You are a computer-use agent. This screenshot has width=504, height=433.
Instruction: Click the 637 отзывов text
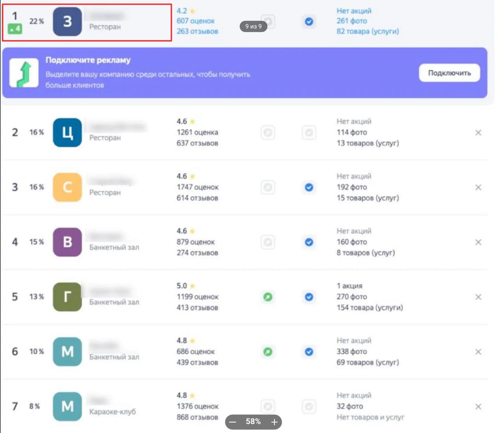(197, 143)
